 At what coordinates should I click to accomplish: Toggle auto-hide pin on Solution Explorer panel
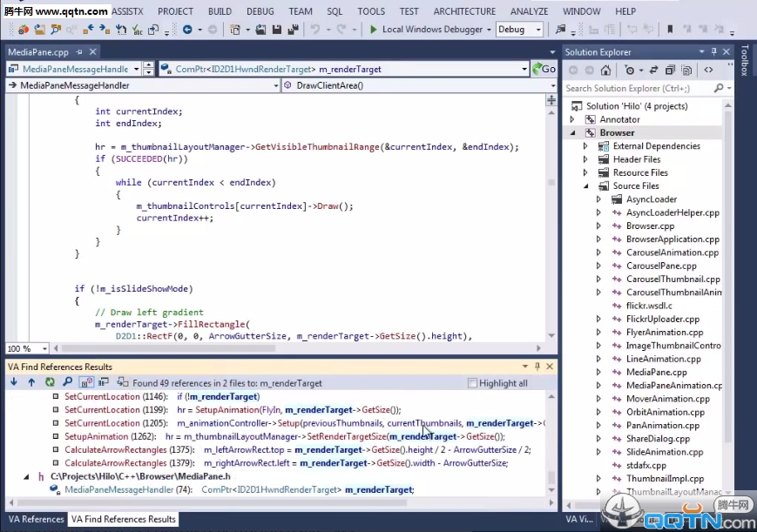tap(714, 52)
